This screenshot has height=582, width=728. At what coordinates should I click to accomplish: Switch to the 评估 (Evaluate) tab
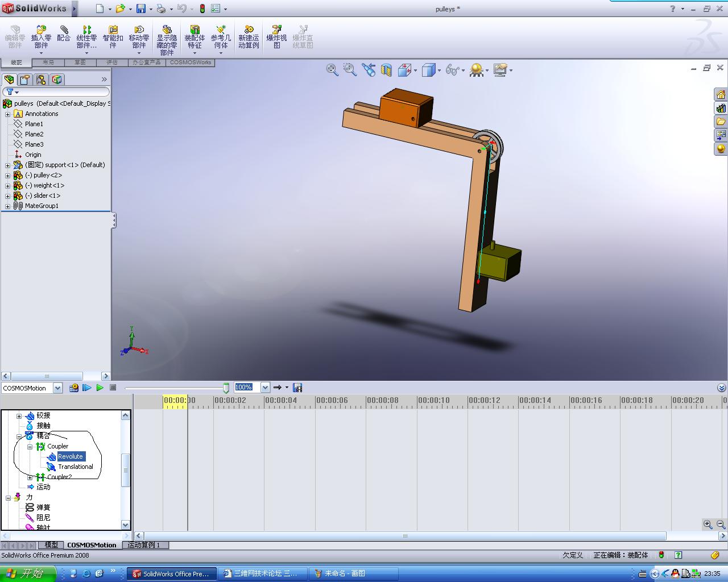111,63
